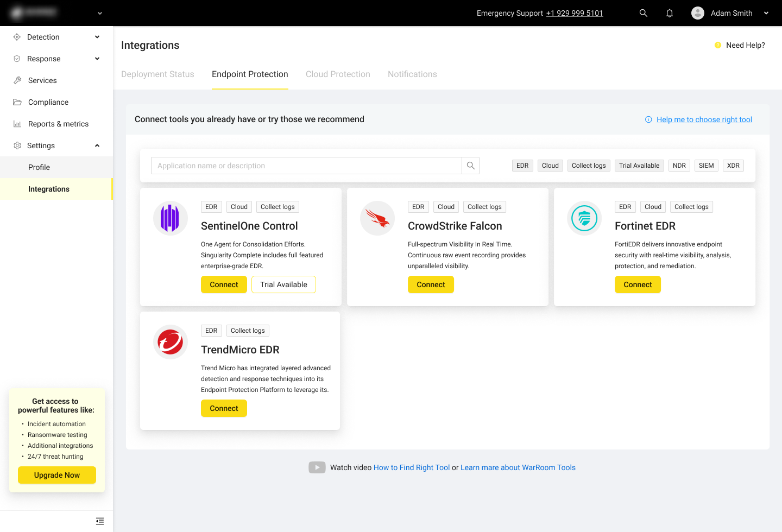782x532 pixels.
Task: Click the Upgrade Now button
Action: 57,475
